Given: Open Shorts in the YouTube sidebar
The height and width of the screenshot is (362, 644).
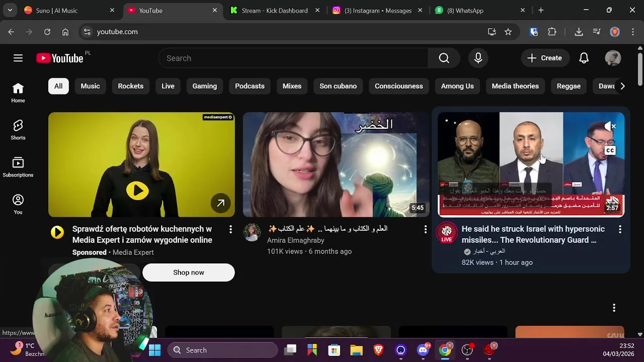Looking at the screenshot, I should coord(18,130).
